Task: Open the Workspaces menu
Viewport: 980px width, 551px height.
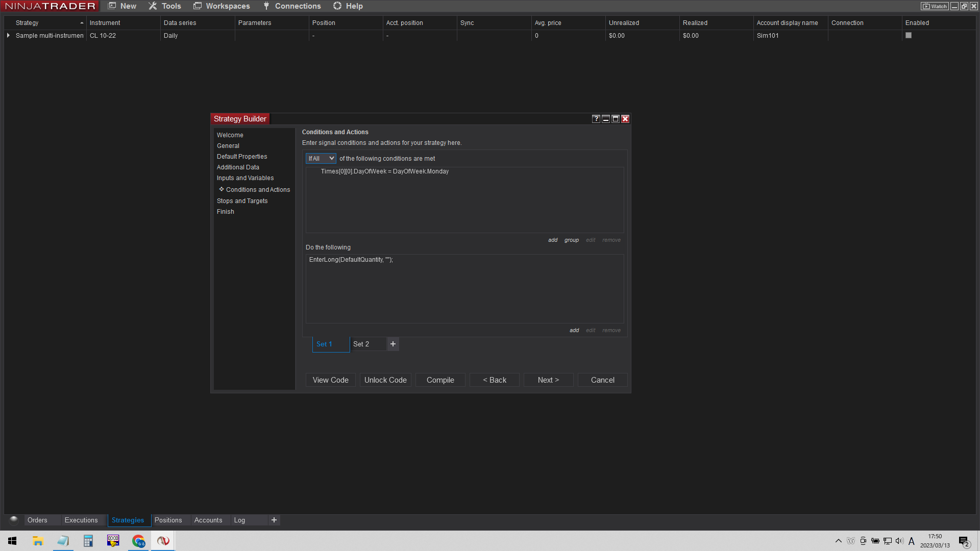Action: (222, 6)
